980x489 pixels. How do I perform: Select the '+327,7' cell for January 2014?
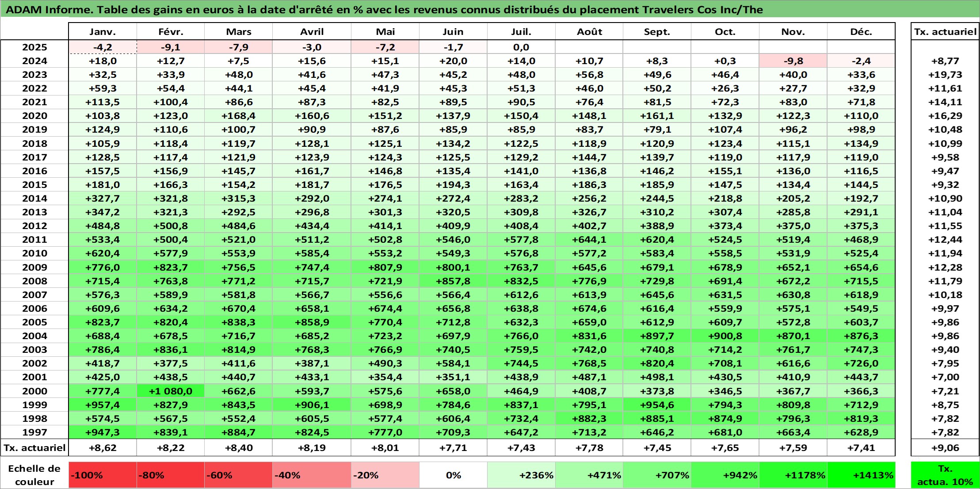(x=103, y=199)
